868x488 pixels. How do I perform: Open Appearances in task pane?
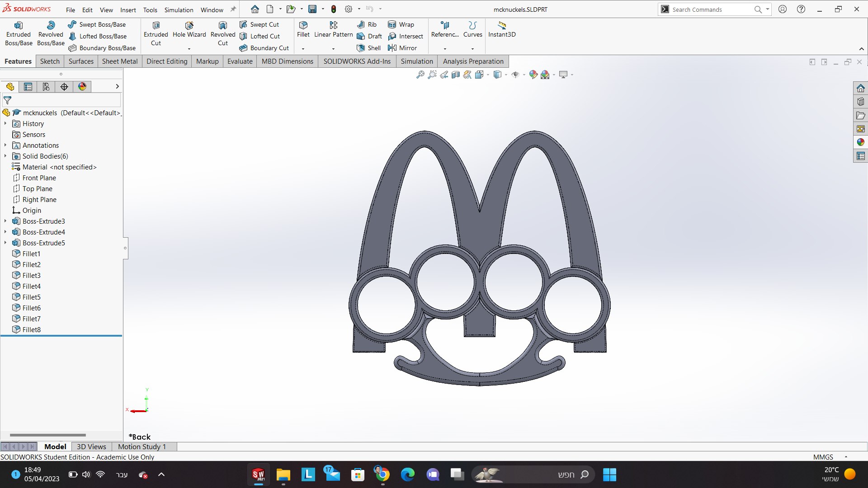pyautogui.click(x=861, y=142)
